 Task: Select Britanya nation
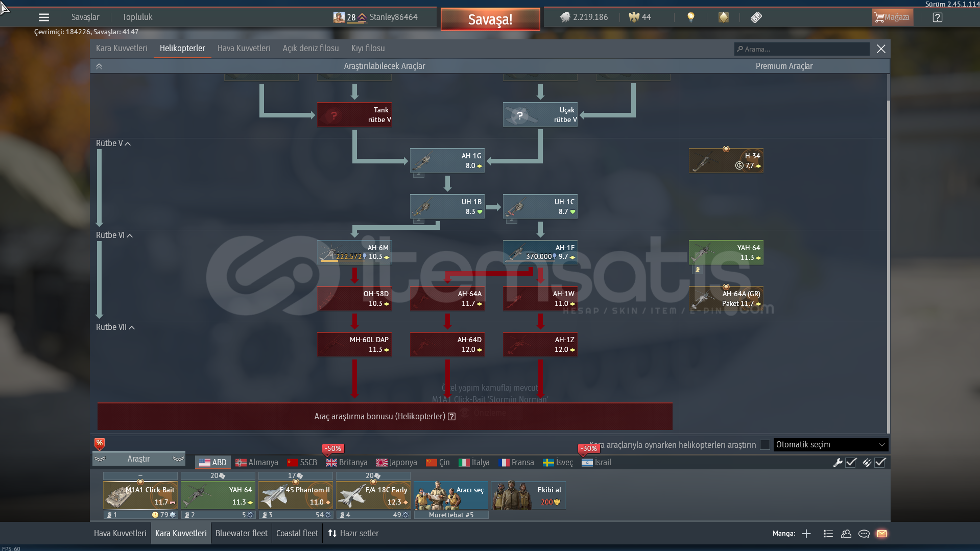click(x=347, y=463)
